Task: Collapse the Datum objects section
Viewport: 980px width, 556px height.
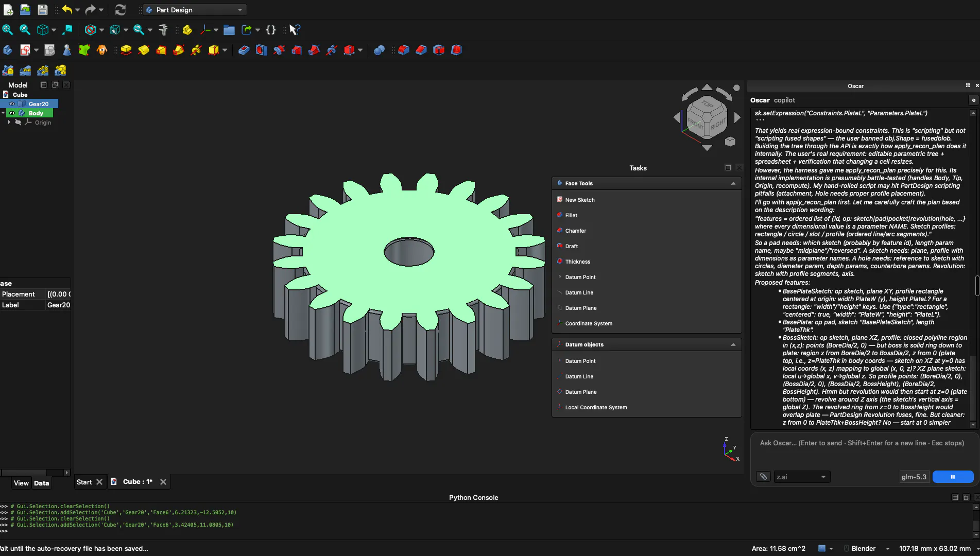Action: coord(733,344)
